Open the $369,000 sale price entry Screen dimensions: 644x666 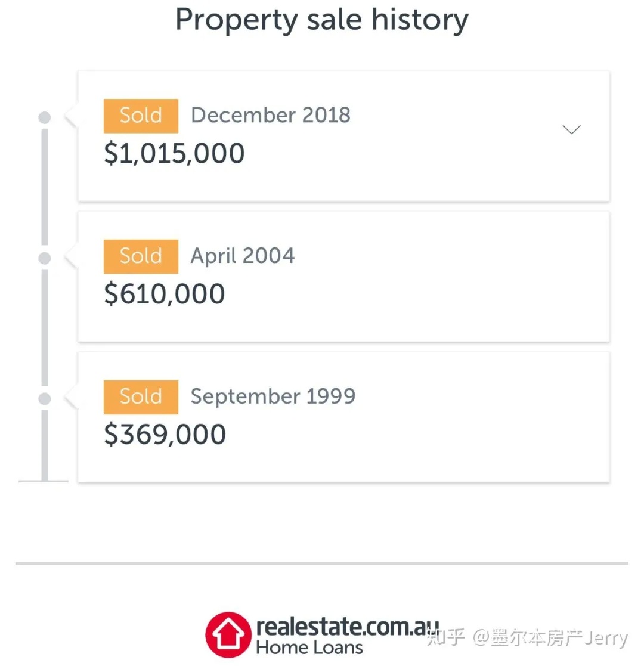165,435
